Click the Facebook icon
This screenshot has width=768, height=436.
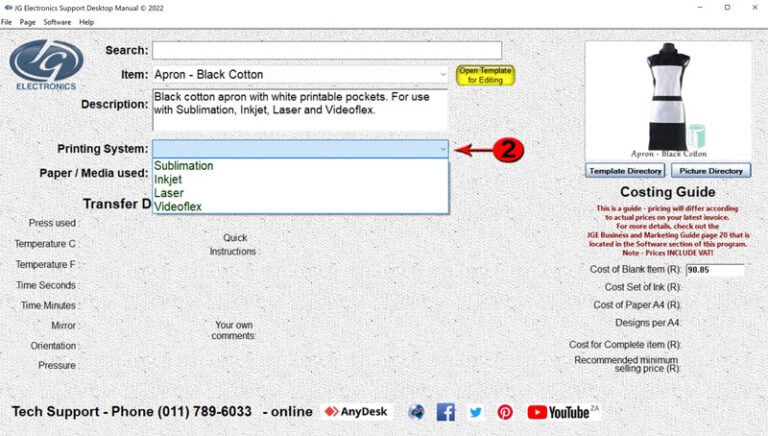tap(446, 412)
